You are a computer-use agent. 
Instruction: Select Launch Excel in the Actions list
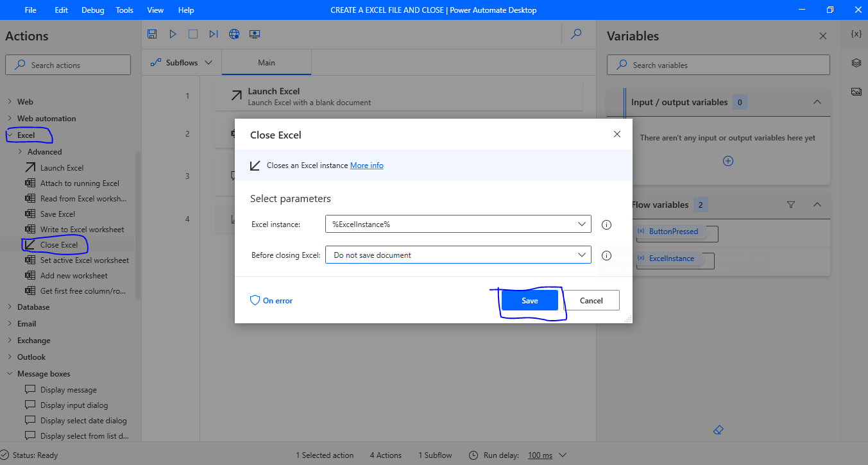(62, 168)
